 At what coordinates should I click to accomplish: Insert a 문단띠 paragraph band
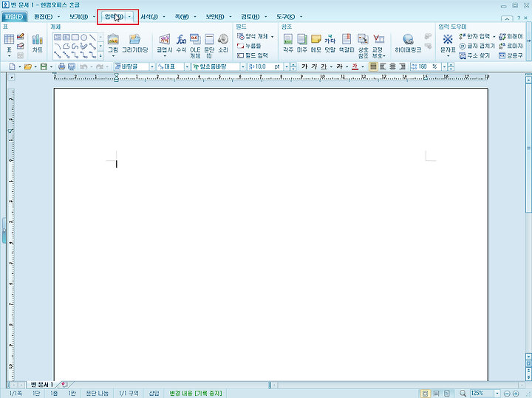(x=209, y=46)
